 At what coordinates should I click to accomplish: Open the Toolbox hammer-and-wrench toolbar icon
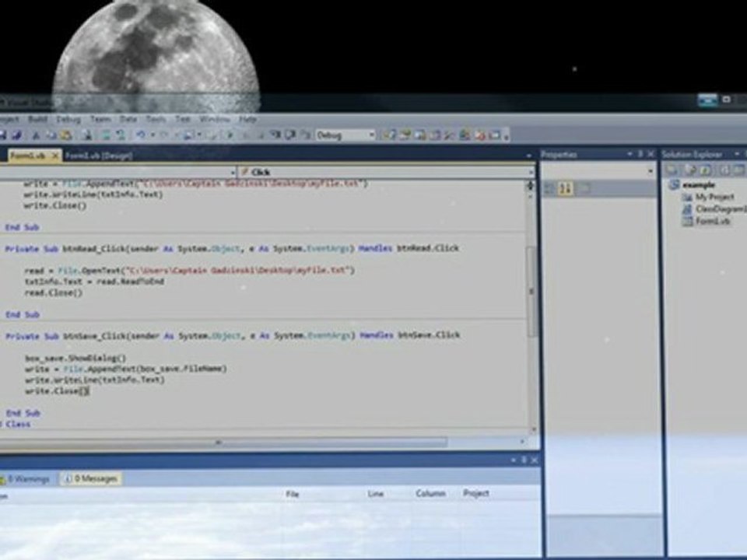tap(449, 135)
